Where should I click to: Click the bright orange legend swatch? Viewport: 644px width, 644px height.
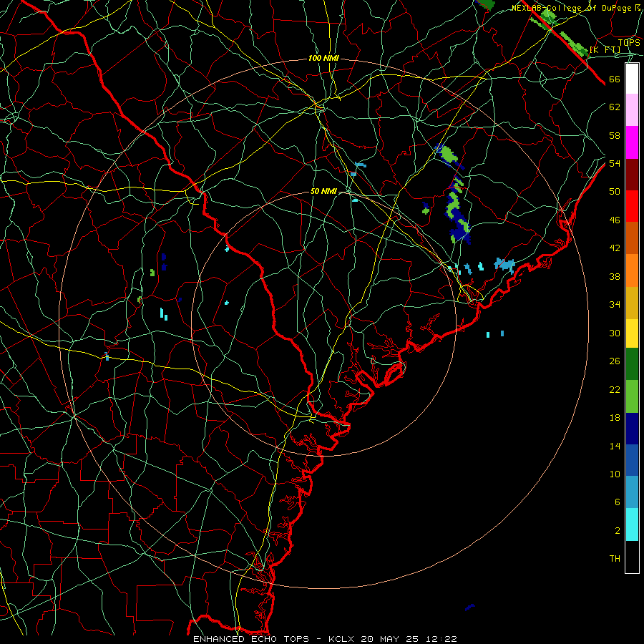632,270
